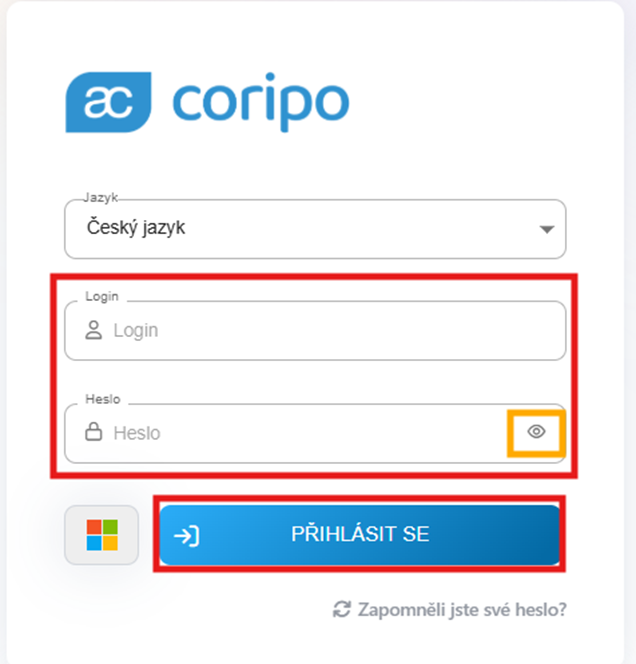636x664 pixels.
Task: Show password using the eye icon
Action: click(536, 432)
